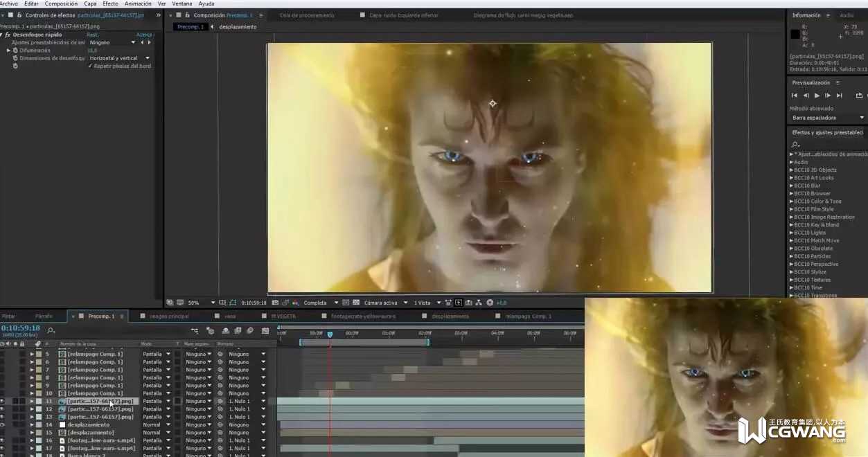The image size is (868, 457).
Task: Switch to the relampago Comp. 1 timeline tab
Action: coord(528,316)
